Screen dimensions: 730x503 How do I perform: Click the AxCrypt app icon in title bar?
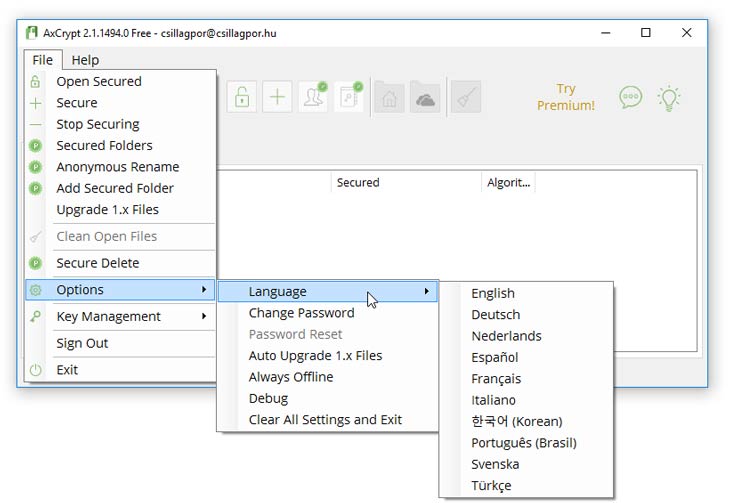pyautogui.click(x=32, y=33)
